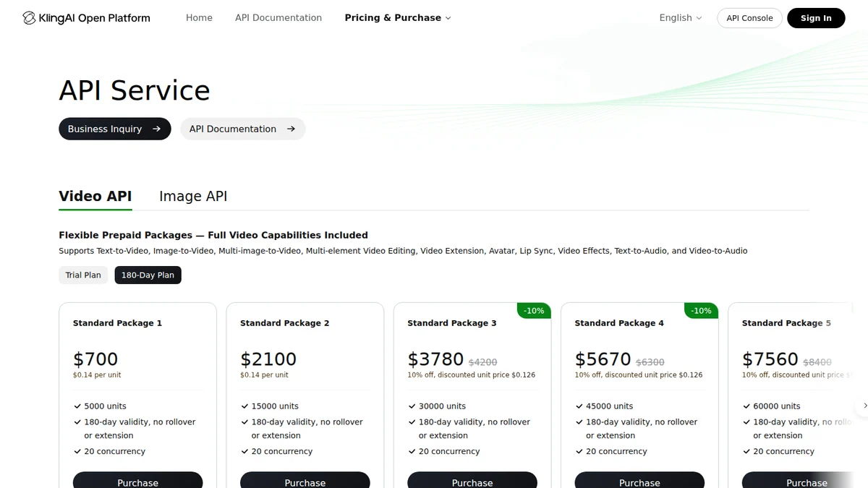The image size is (868, 488).
Task: Click the struck-through $6300 price
Action: coord(650,362)
